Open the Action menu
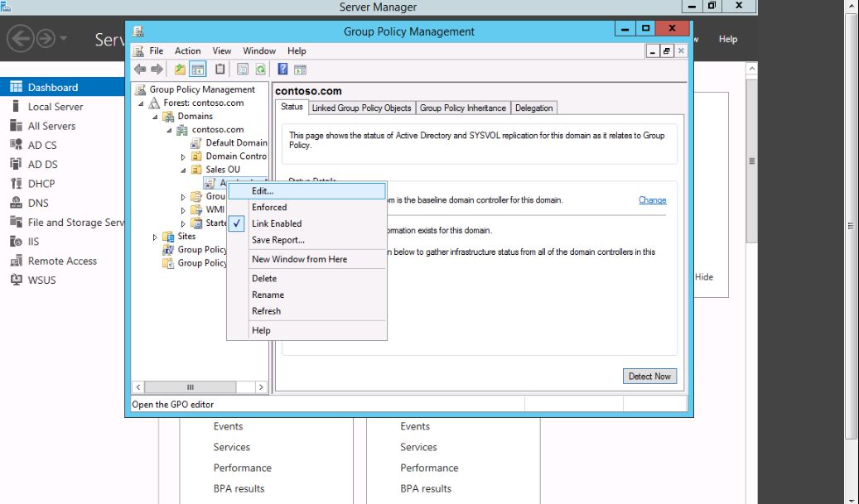 point(187,50)
